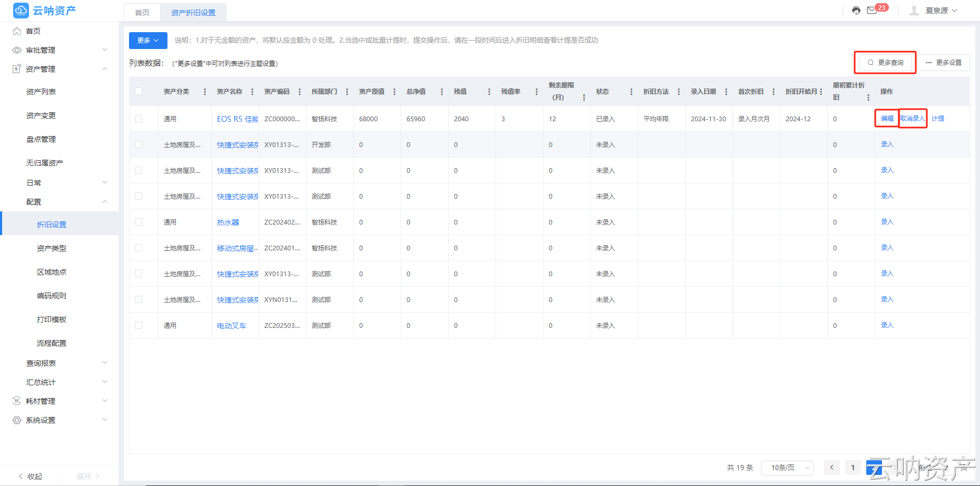Open the 剩余期限 column menu dots
The image size is (980, 486).
(x=584, y=98)
